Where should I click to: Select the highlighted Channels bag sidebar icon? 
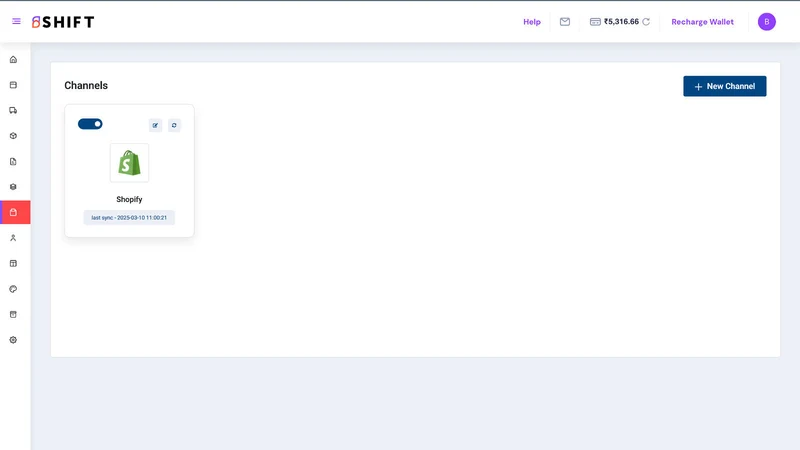[15, 212]
